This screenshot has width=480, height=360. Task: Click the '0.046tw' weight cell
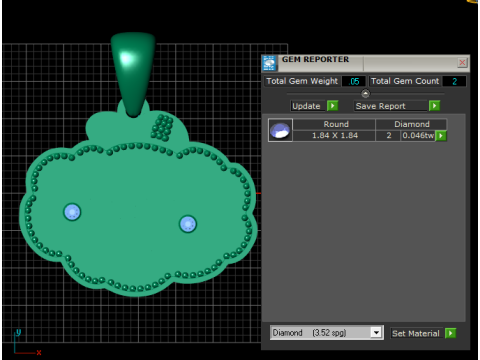(418, 136)
